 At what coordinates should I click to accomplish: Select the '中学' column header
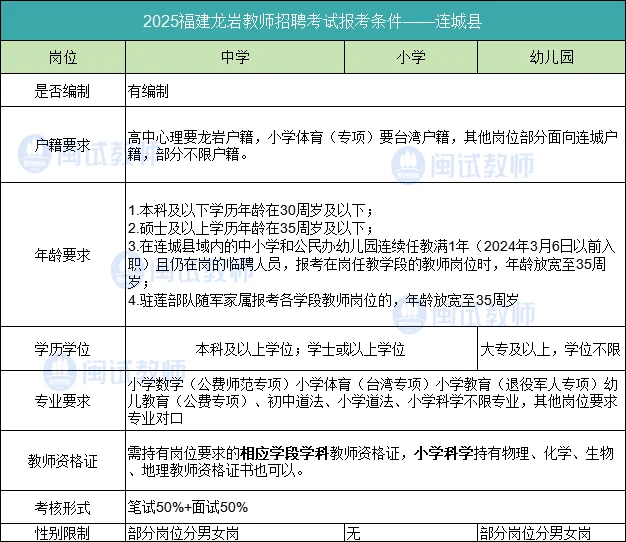pos(235,57)
